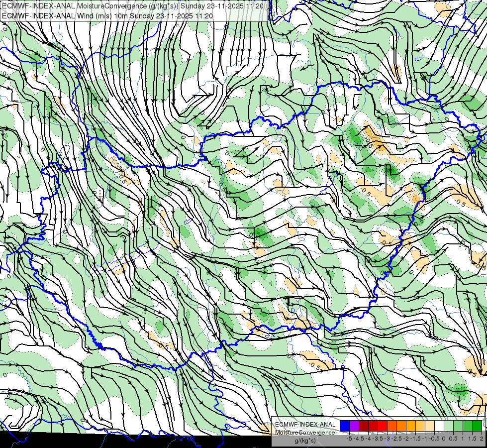The width and height of the screenshot is (487, 448).
Task: Click darkest green swatch between 1.5 and 2
Action: point(477,426)
